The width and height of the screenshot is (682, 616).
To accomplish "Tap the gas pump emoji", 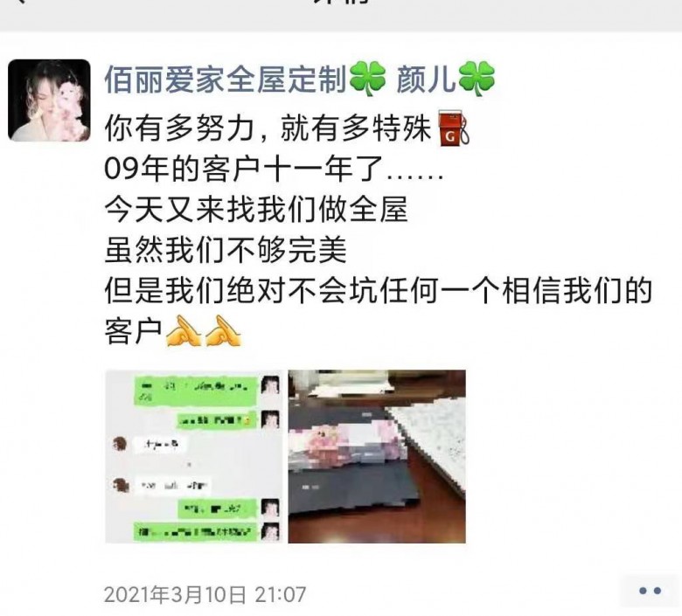I will click(454, 128).
